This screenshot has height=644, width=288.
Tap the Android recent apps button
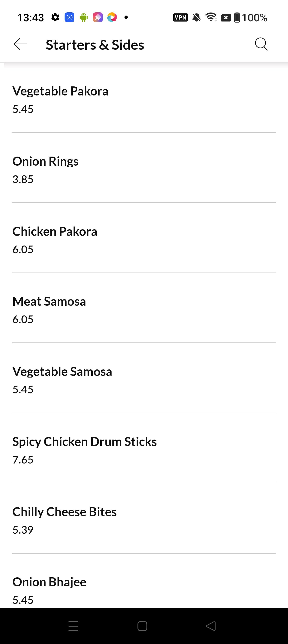click(73, 626)
